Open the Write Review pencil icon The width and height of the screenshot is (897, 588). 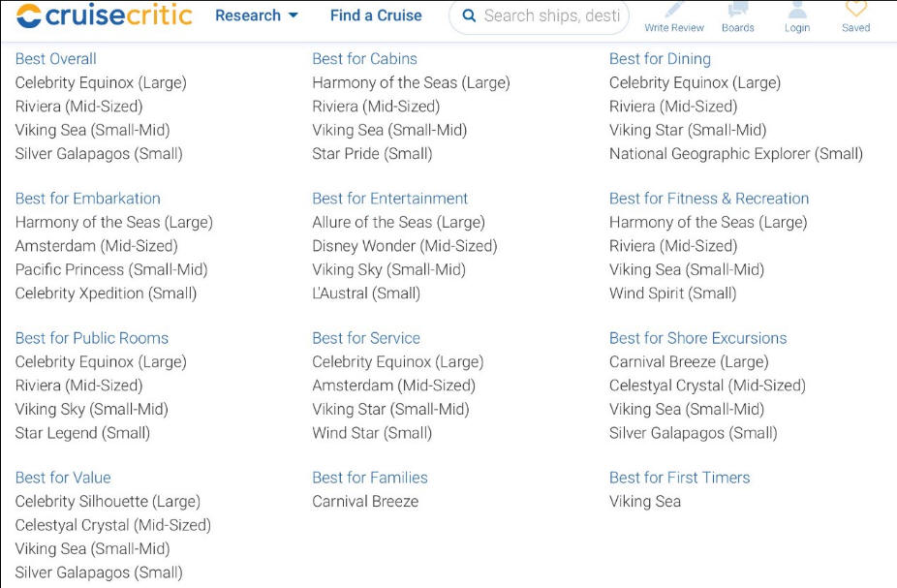pos(674,9)
